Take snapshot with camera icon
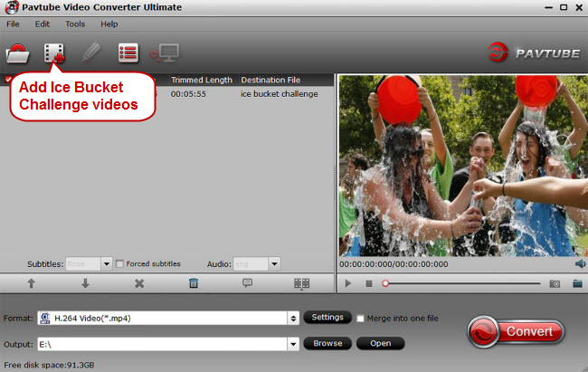This screenshot has width=588, height=372. tap(555, 284)
